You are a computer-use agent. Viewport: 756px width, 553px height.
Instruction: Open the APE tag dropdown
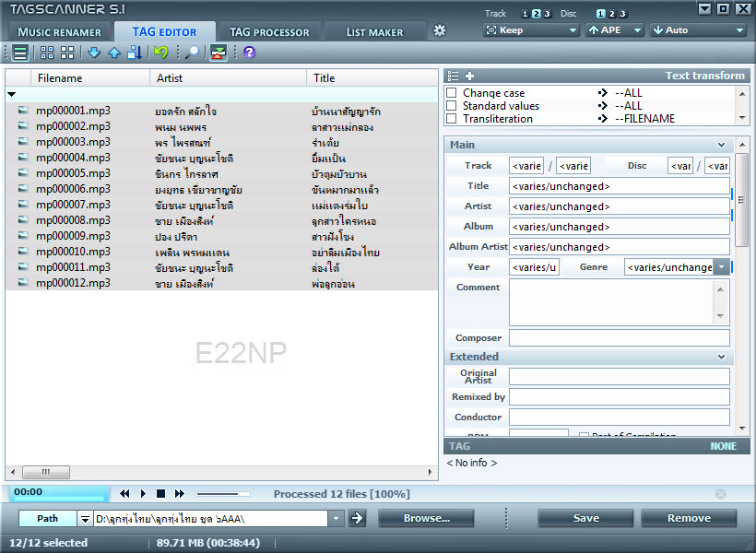point(614,29)
